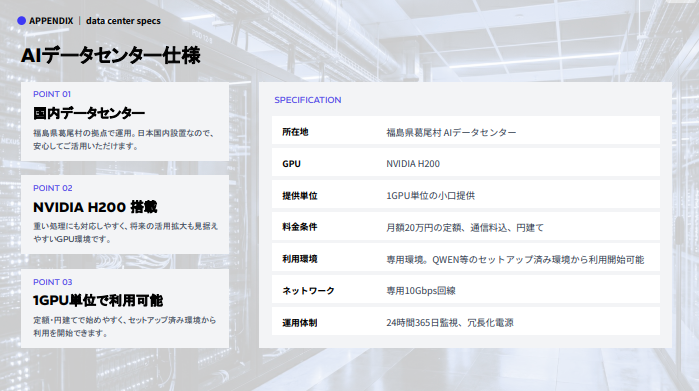
Task: Click the blue dot beside APPENDIX
Action: 21,21
